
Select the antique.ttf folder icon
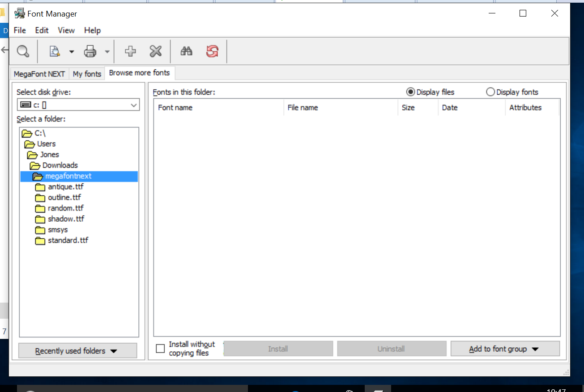pos(40,187)
